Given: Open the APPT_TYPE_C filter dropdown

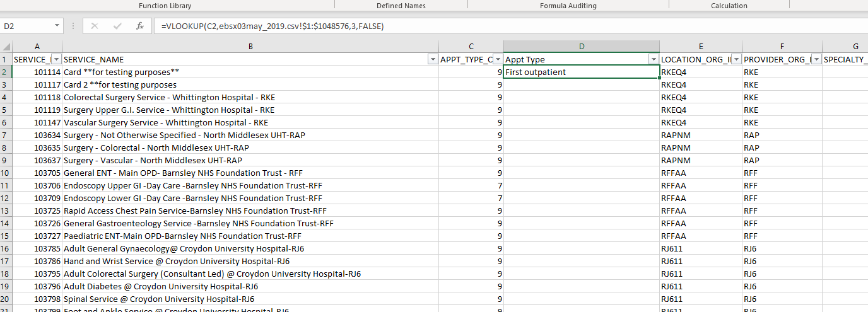Looking at the screenshot, I should [498, 59].
